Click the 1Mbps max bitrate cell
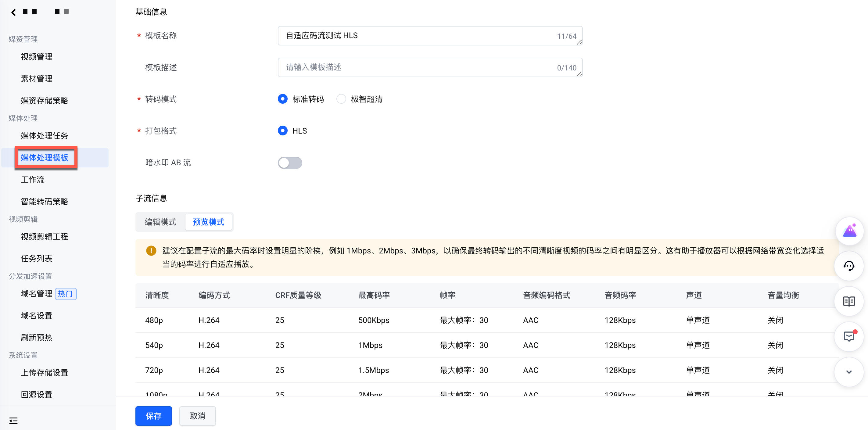Image resolution: width=868 pixels, height=430 pixels. (x=370, y=345)
